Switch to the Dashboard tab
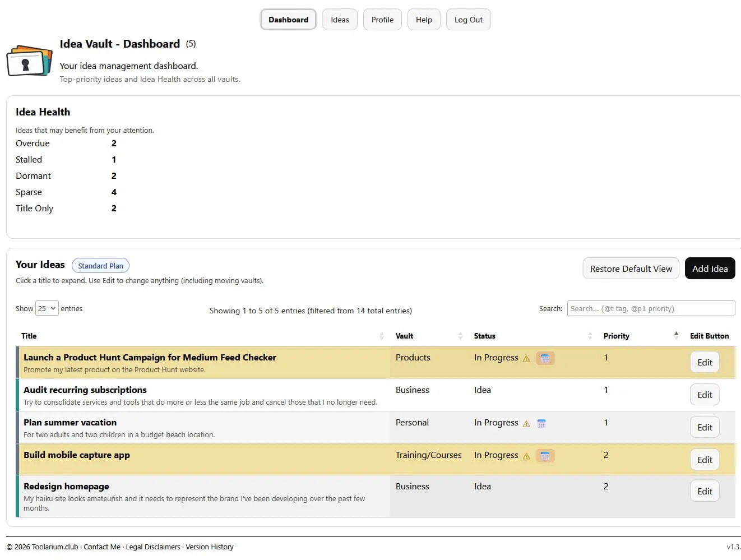This screenshot has height=560, width=741. click(288, 20)
